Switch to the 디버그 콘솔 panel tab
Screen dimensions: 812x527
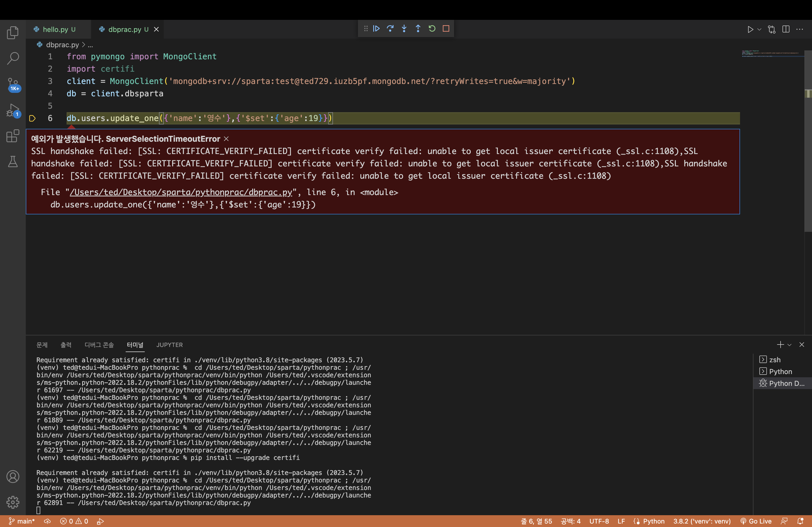[x=99, y=345]
